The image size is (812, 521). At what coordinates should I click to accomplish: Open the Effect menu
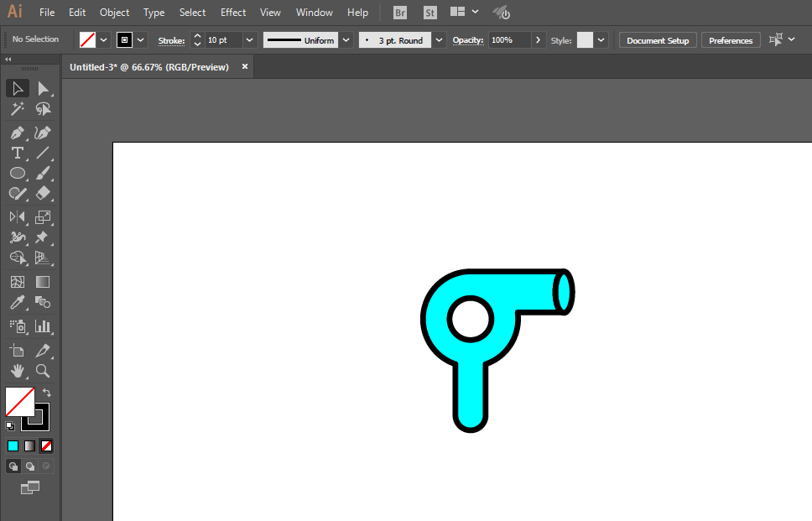click(x=233, y=13)
